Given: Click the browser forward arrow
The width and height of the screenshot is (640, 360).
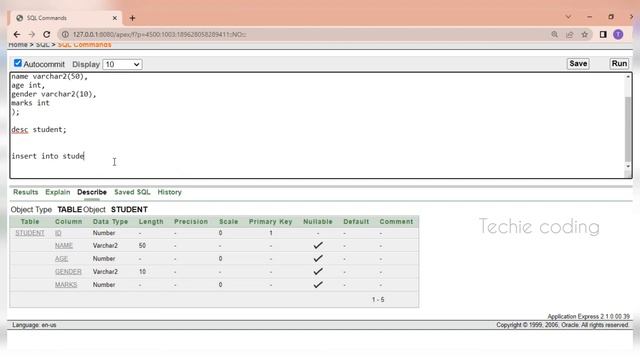Looking at the screenshot, I should point(32,35).
